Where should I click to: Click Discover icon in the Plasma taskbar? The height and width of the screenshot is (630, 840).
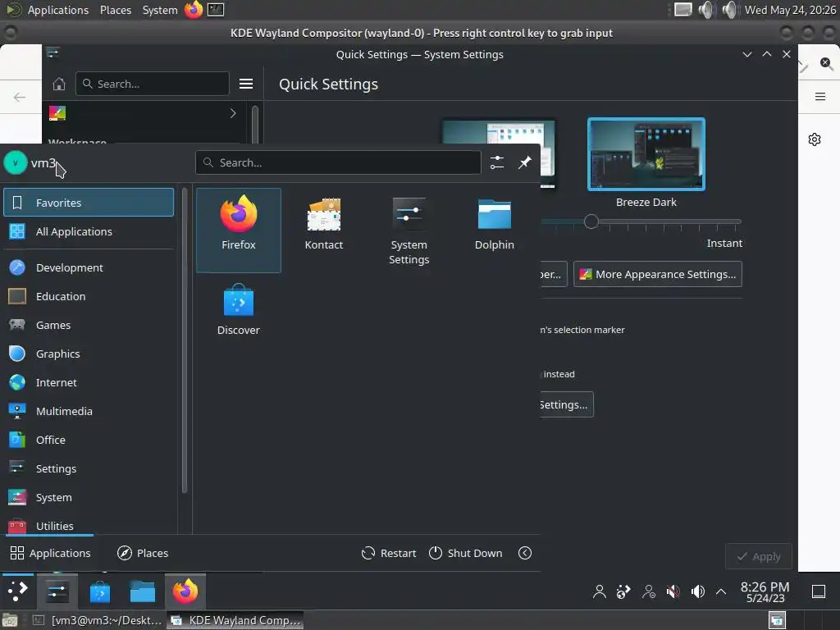99,591
